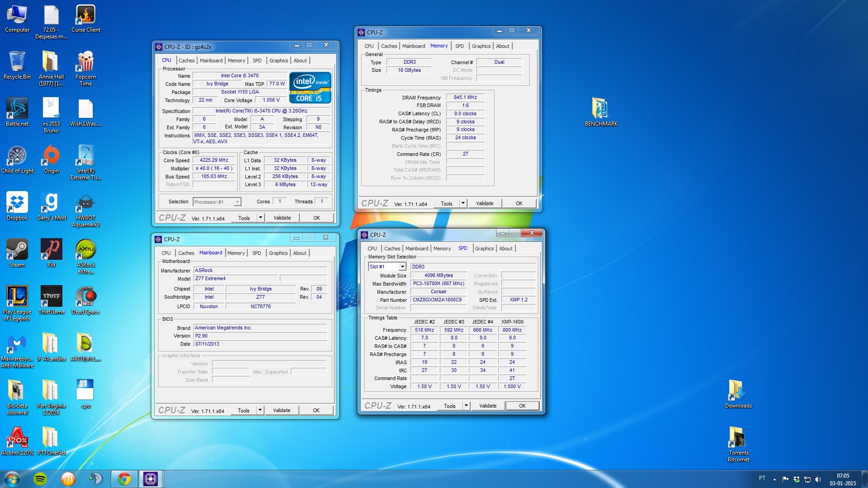This screenshot has height=488, width=868.
Task: Click Validate button in Mainboard window
Action: click(282, 410)
